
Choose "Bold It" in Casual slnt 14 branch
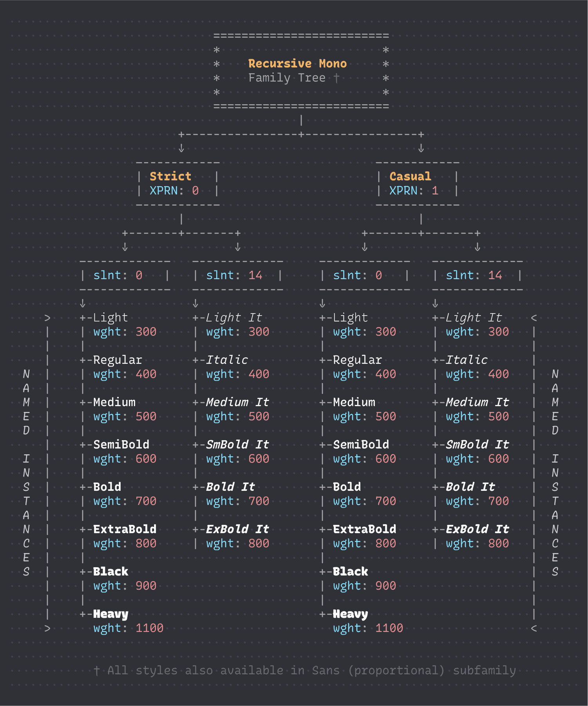coord(470,487)
